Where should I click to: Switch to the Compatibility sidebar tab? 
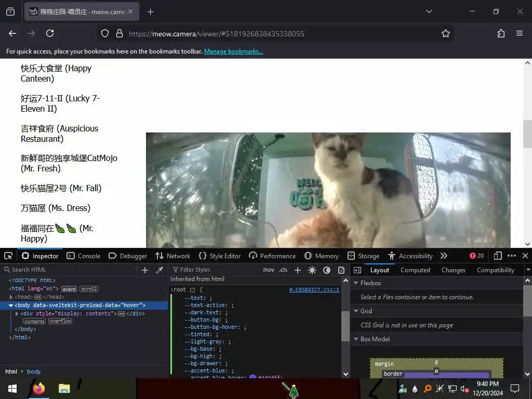click(x=496, y=270)
